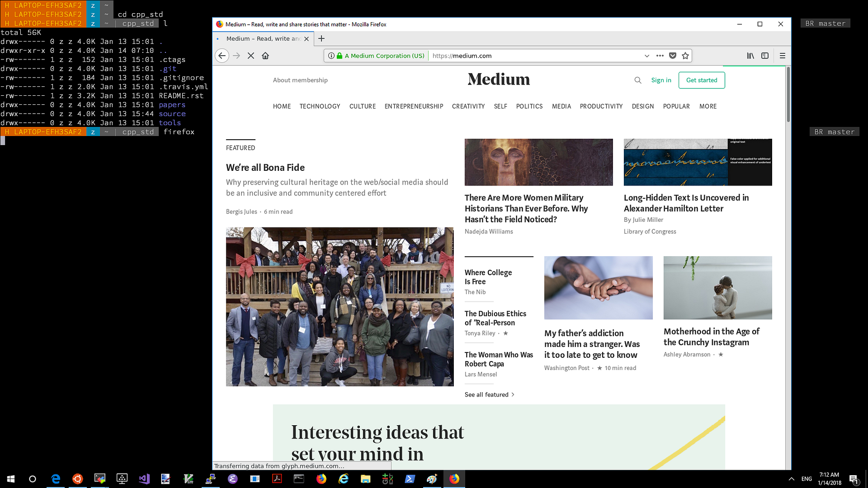Click the Medium logo

click(499, 79)
